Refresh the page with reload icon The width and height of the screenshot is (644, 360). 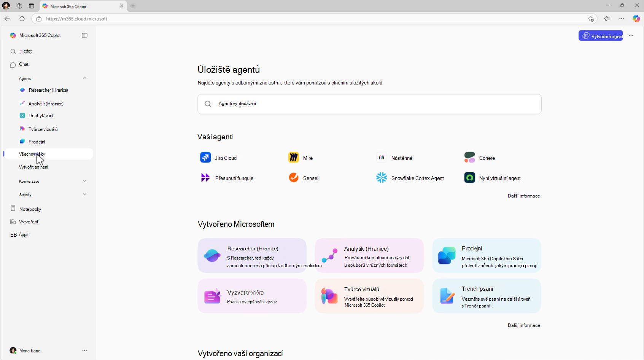[22, 19]
